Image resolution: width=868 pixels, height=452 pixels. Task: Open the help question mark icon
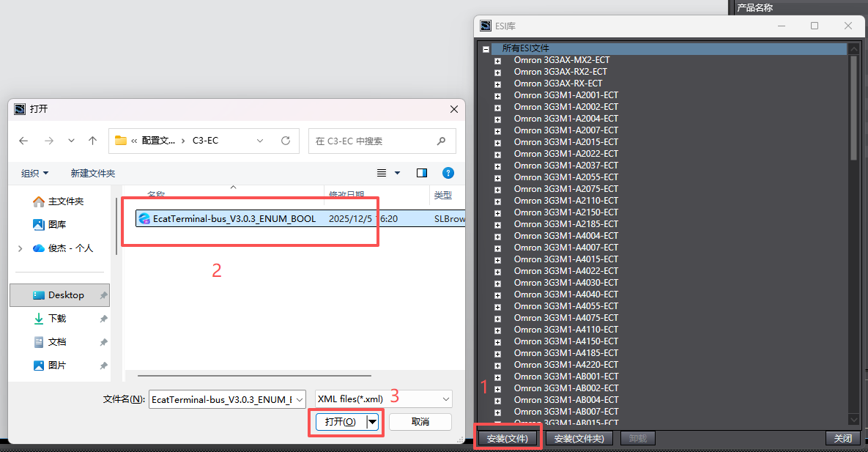point(448,173)
